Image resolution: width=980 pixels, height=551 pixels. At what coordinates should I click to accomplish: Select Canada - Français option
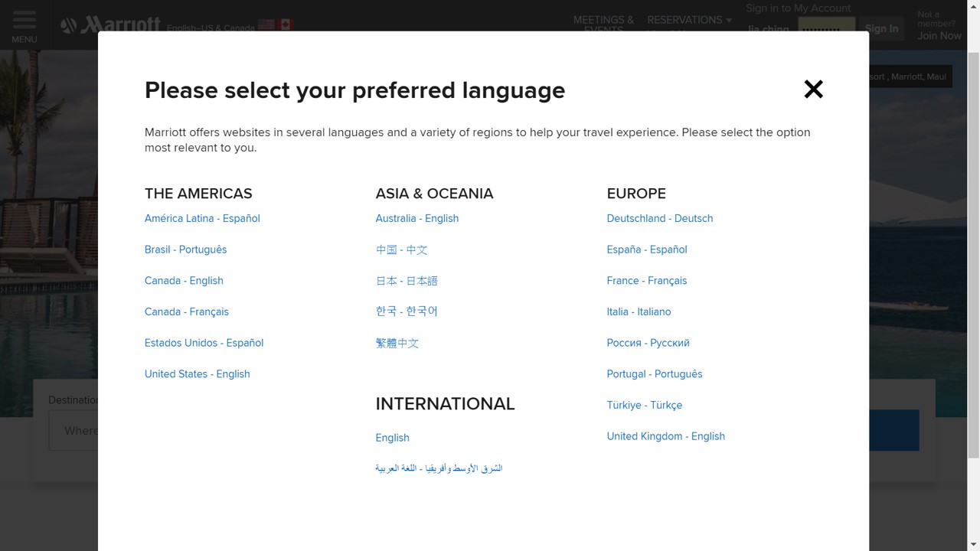[x=187, y=311]
